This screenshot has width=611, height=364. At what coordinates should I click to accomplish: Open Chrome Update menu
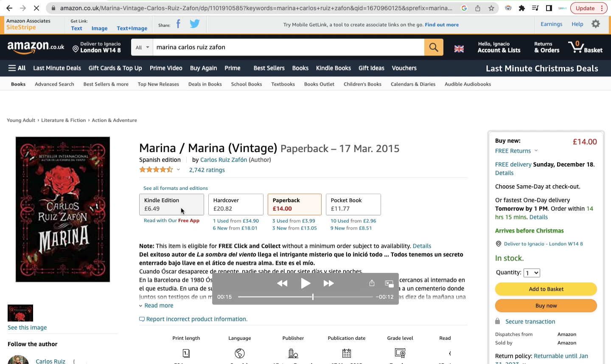(x=589, y=8)
